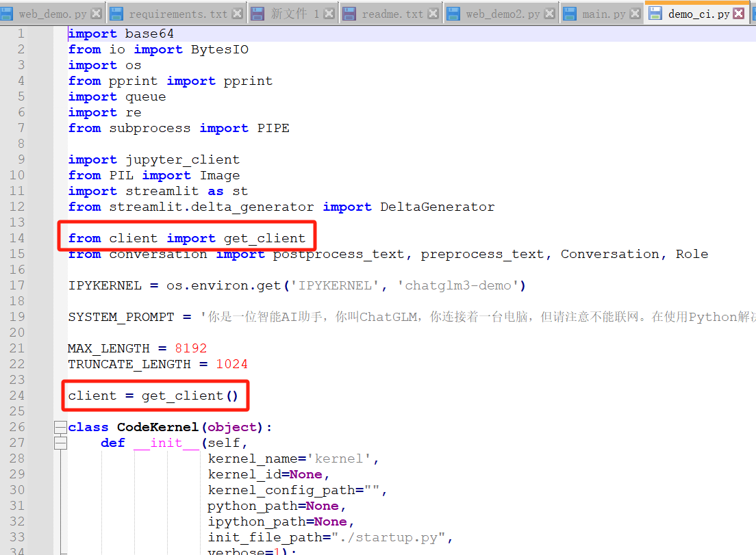Screen dimensions: 756x555
Task: Switch to the requirements.txt tab
Action: click(x=177, y=14)
